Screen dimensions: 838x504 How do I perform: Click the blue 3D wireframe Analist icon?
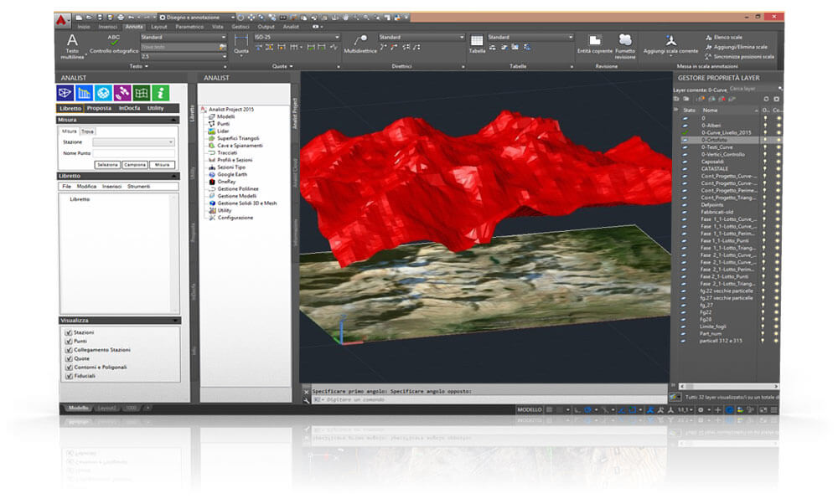tap(65, 93)
